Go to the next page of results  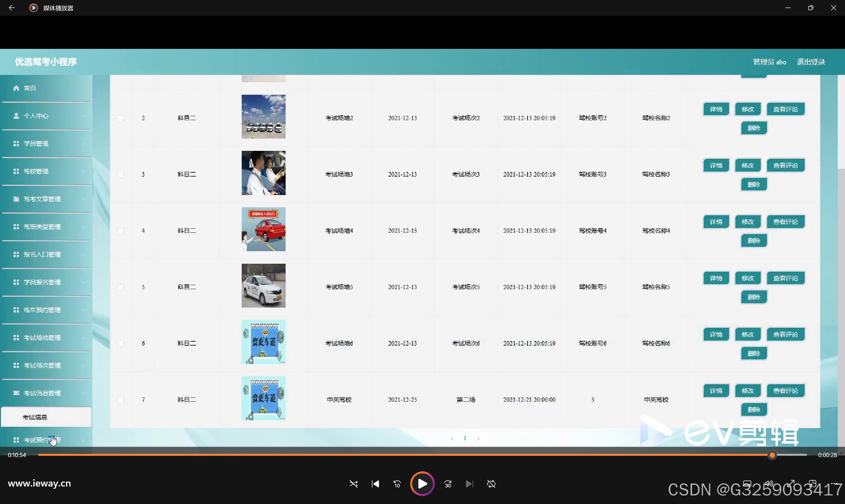pyautogui.click(x=478, y=438)
